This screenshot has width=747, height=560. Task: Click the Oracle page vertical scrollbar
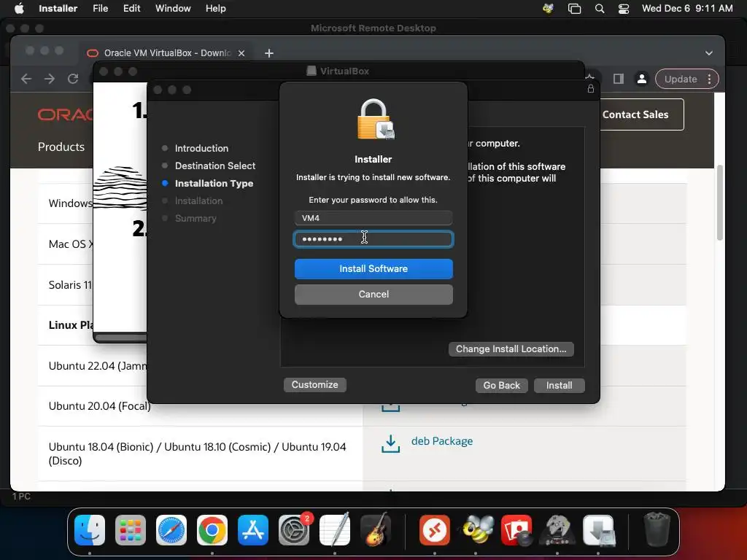point(719,203)
